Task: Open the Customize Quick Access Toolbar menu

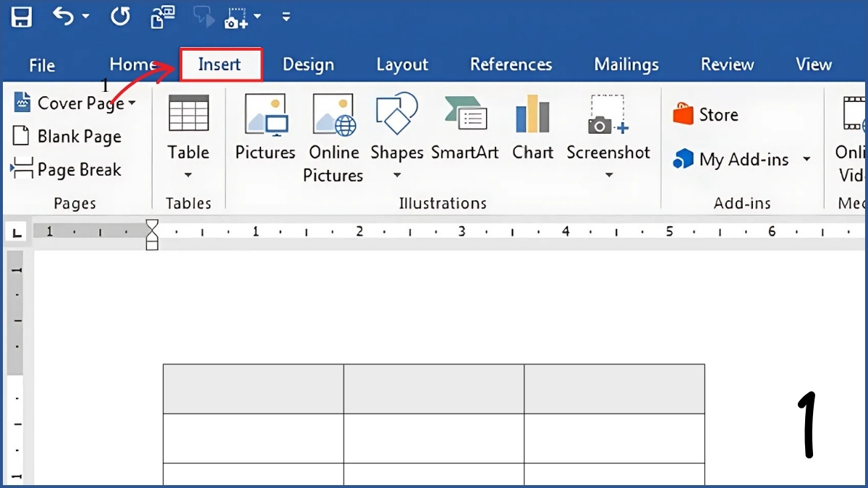Action: tap(286, 17)
